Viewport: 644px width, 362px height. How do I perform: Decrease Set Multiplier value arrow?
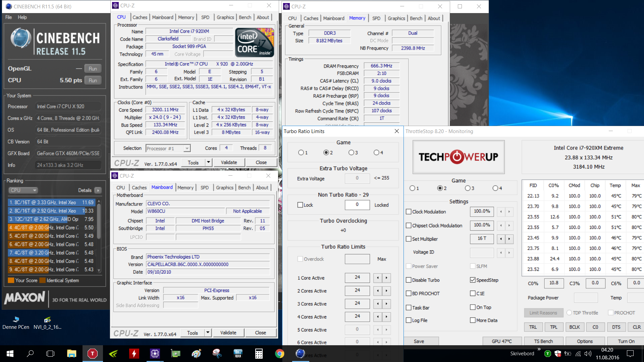pyautogui.click(x=501, y=239)
